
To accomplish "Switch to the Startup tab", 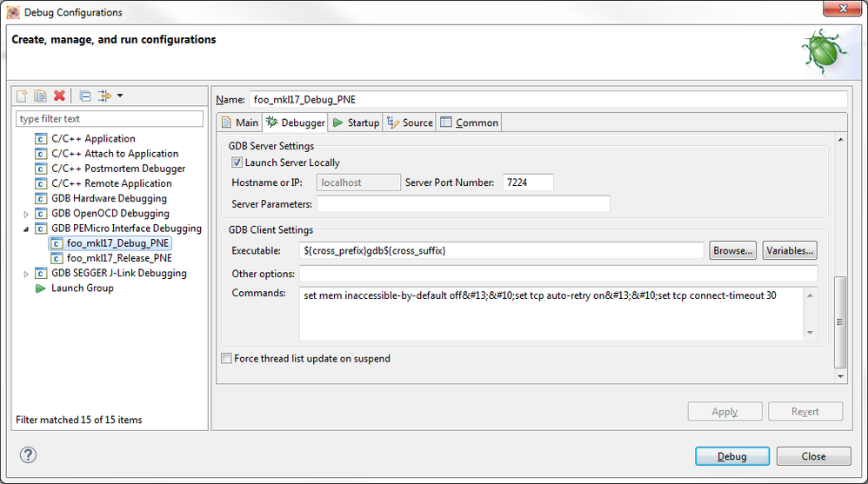I will (356, 123).
